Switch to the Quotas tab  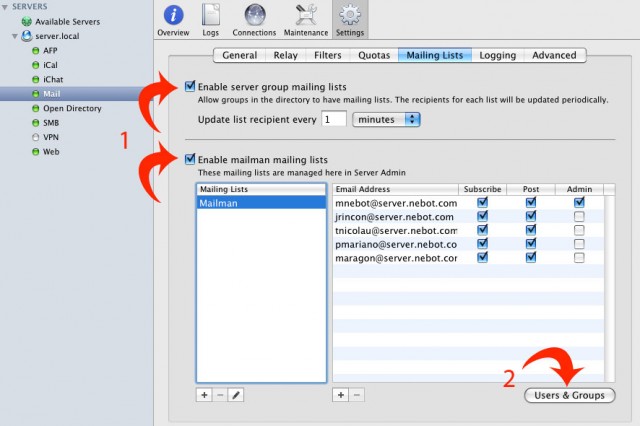374,55
